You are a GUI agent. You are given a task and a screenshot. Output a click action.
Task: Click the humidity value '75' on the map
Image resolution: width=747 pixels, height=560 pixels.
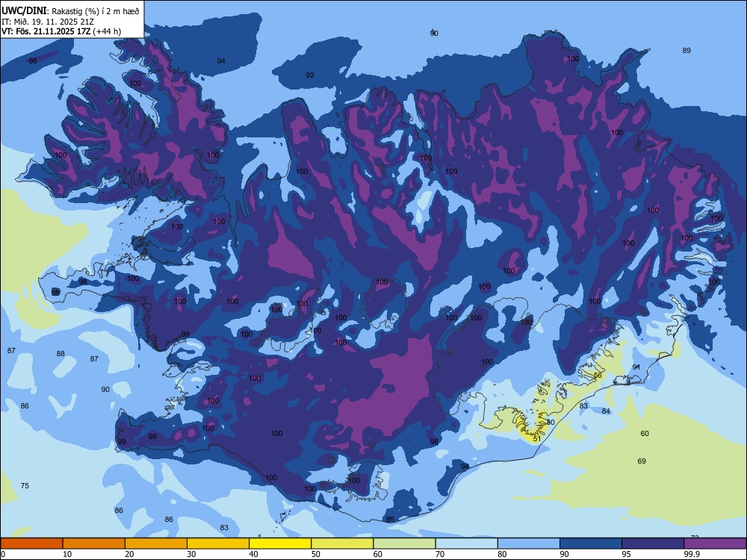tap(25, 486)
